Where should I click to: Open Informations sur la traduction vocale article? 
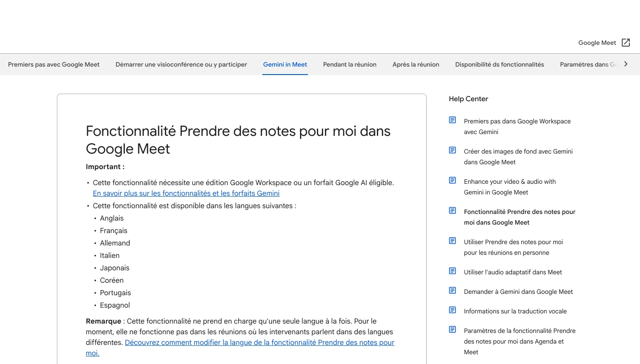pyautogui.click(x=515, y=311)
